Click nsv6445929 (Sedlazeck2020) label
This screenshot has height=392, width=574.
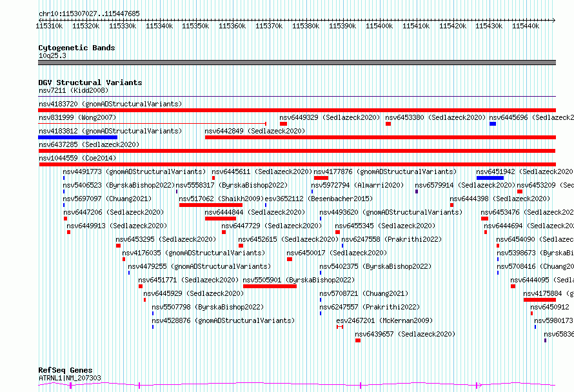(193, 293)
